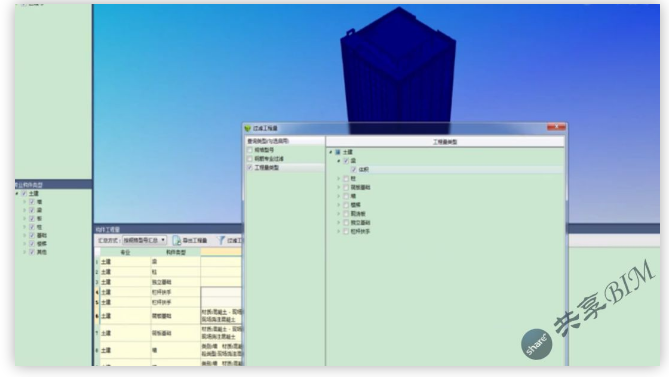Viewport: 669px width, 377px height.
Task: Click the 查询类型 header in dialog left list
Action: pyautogui.click(x=285, y=141)
